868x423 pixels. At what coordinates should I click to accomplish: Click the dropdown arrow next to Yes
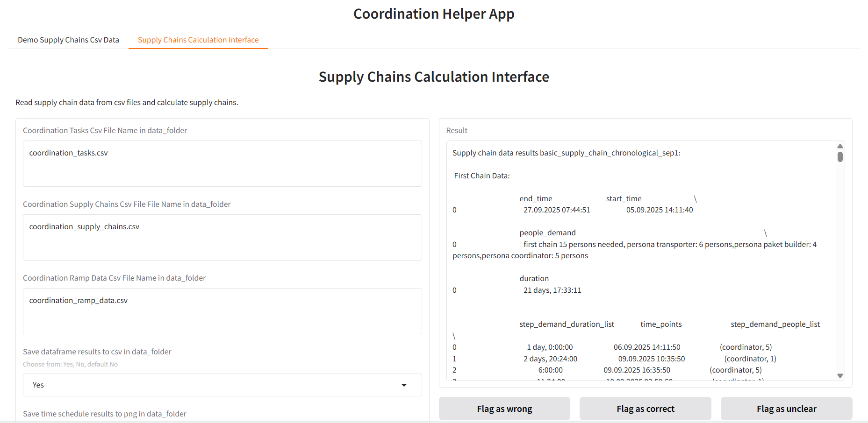click(x=404, y=385)
